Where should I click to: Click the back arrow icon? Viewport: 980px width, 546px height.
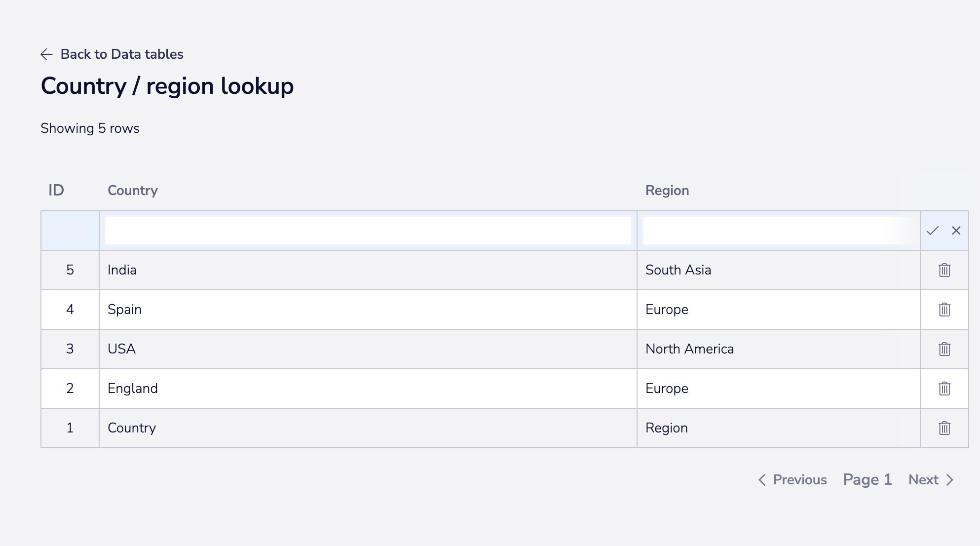click(x=47, y=54)
